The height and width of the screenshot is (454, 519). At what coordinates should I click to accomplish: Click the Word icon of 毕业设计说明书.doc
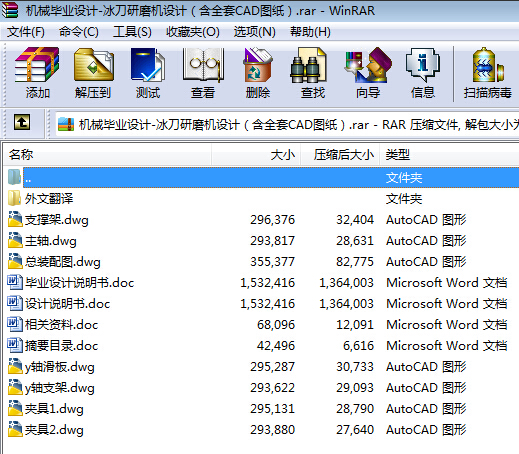[15, 282]
